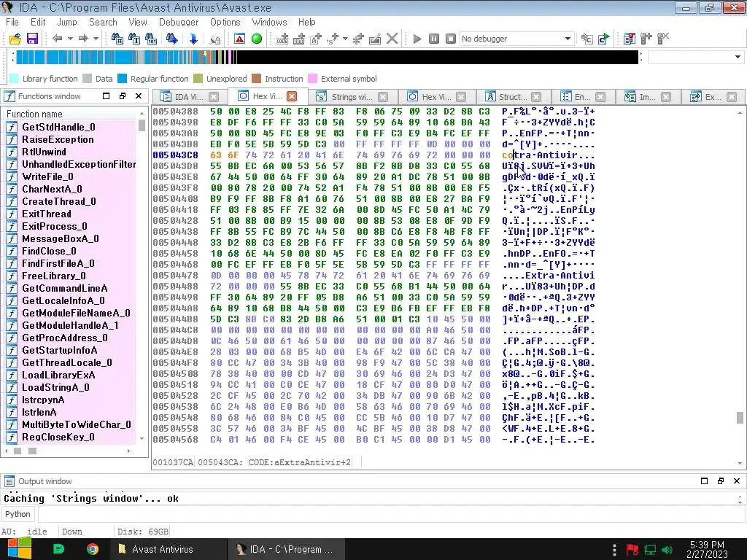Click the create structure 's' plus icon
Screen dimensions: 747x560
click(x=333, y=39)
